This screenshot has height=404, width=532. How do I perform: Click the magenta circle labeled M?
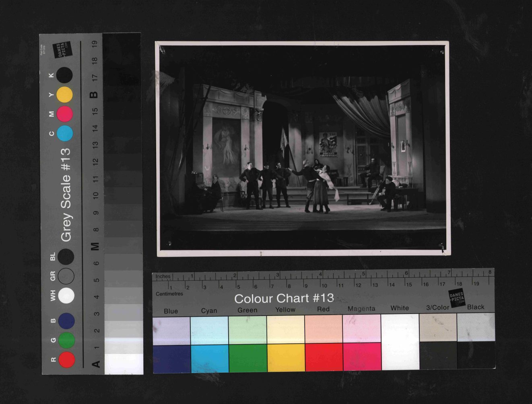click(65, 114)
